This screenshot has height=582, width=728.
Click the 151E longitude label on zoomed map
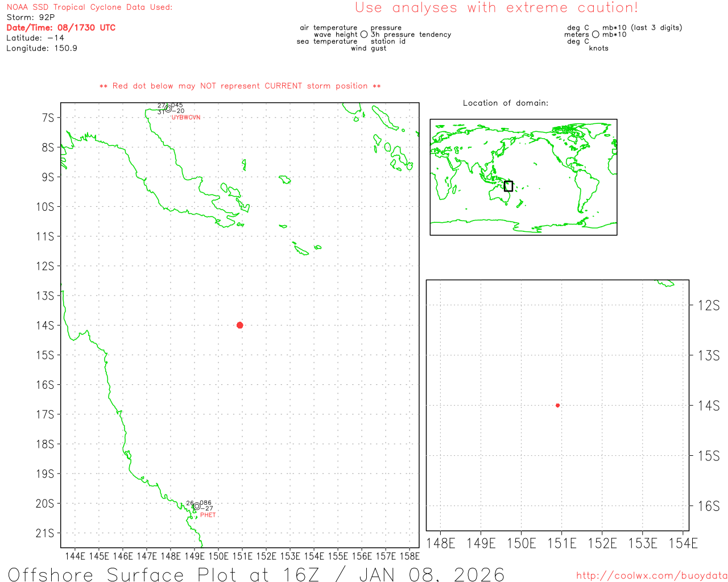click(x=561, y=544)
